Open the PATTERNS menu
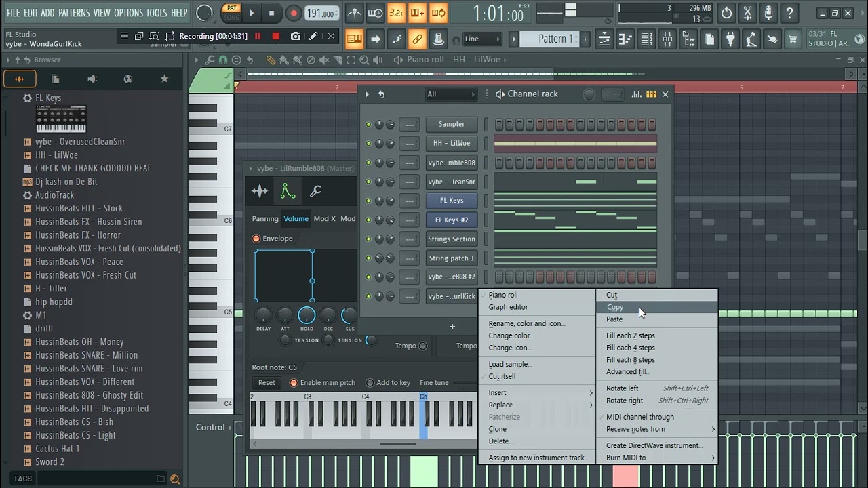 [x=74, y=13]
